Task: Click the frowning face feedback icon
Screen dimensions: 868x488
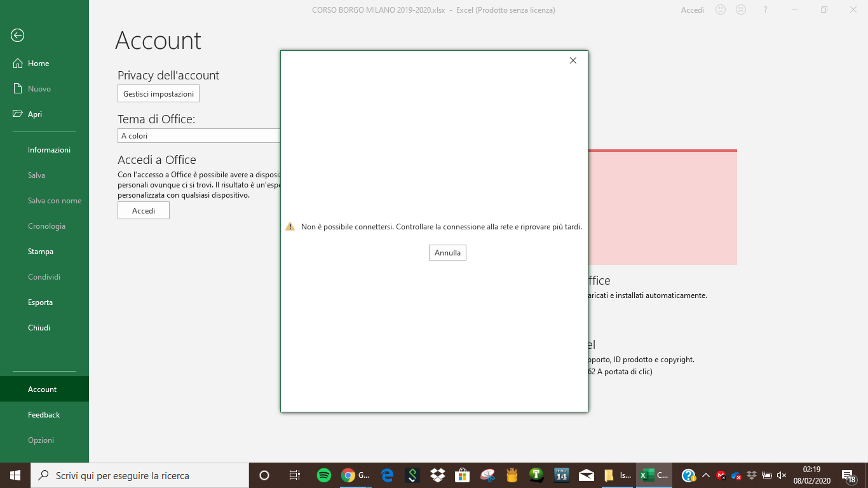Action: coord(741,10)
